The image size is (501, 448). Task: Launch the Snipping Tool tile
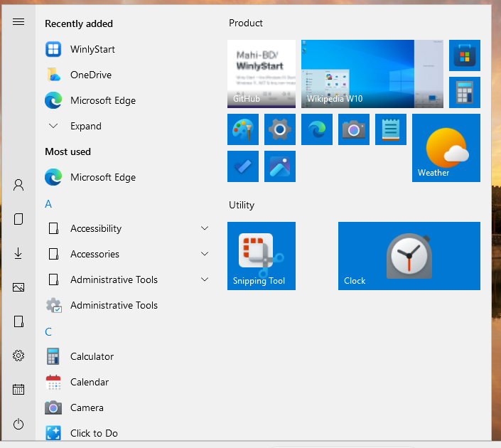click(x=262, y=256)
